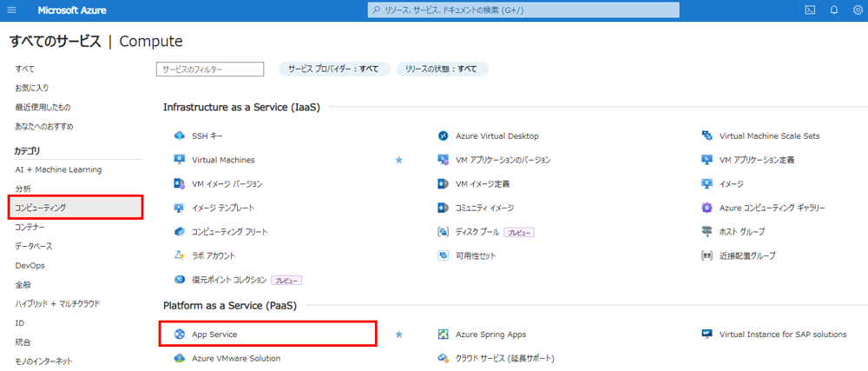868x371 pixels.
Task: Click the Azure Virtual Desktop icon
Action: [443, 136]
